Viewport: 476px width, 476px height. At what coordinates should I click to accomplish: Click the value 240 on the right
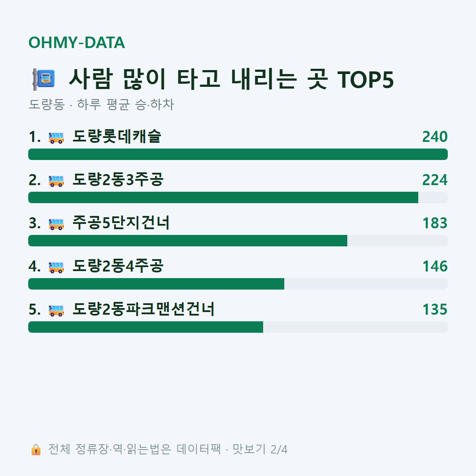(x=435, y=137)
